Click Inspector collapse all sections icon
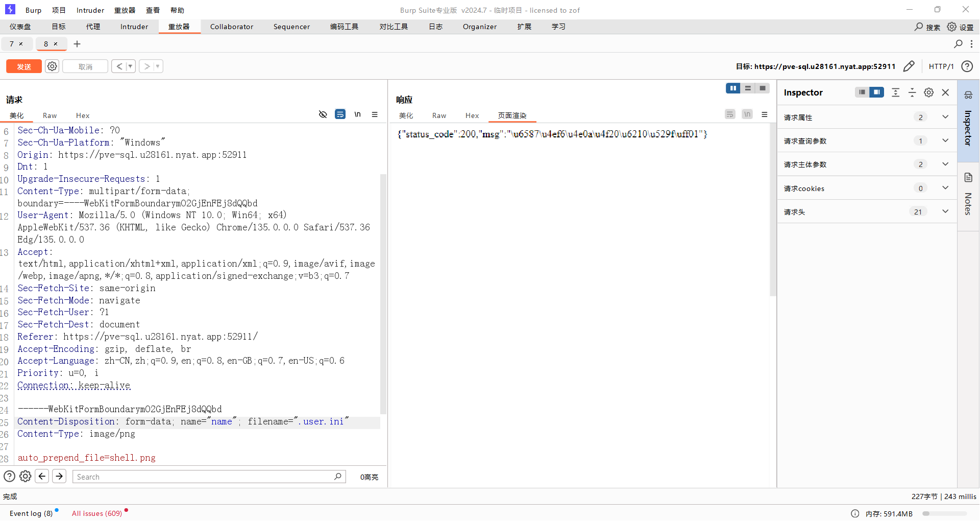 [912, 92]
